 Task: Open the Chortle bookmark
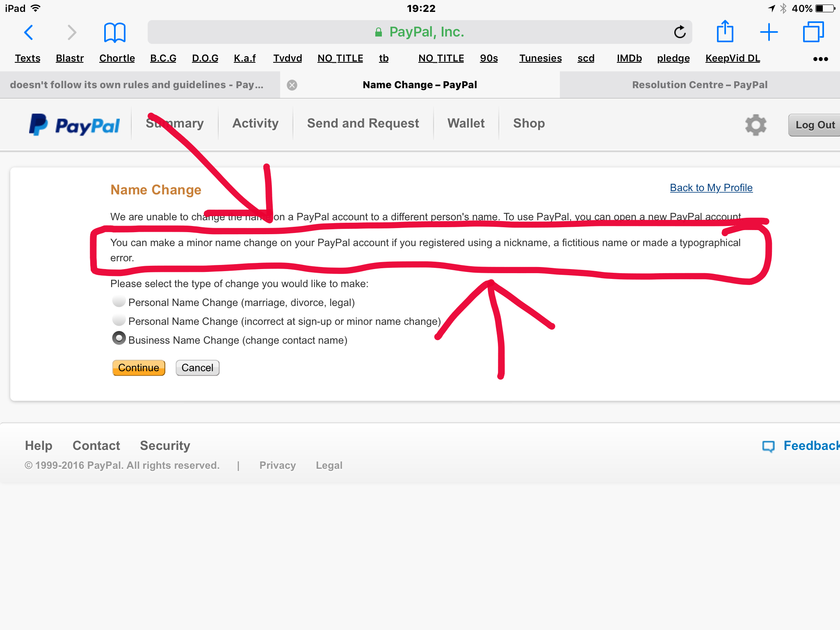[x=117, y=59]
